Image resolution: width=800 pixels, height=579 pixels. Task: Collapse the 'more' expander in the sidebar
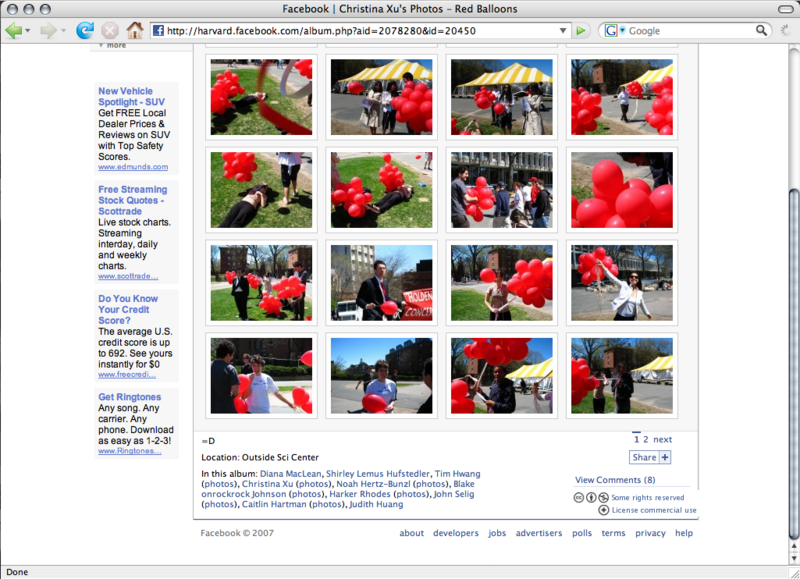113,45
